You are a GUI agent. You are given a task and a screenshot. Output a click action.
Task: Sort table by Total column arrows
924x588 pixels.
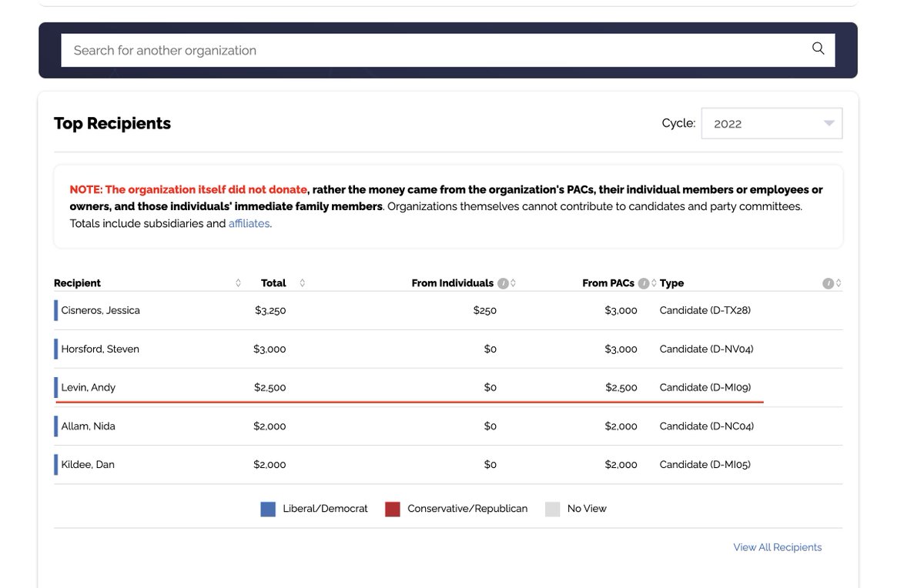(x=302, y=283)
